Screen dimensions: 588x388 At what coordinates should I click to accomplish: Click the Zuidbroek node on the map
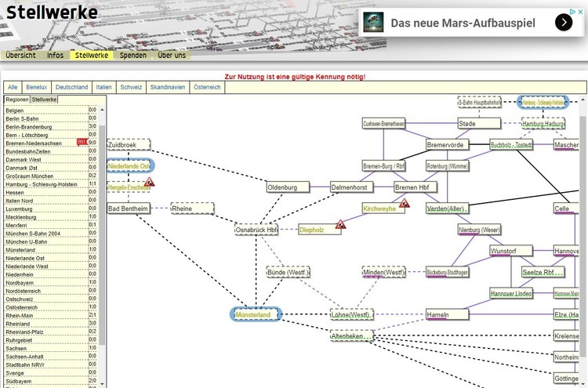click(x=129, y=145)
